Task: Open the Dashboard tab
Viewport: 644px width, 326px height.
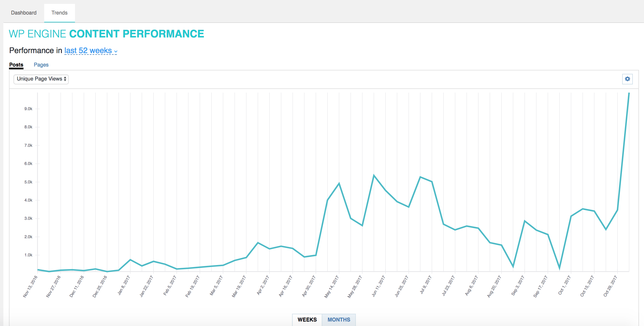Action: click(x=24, y=13)
